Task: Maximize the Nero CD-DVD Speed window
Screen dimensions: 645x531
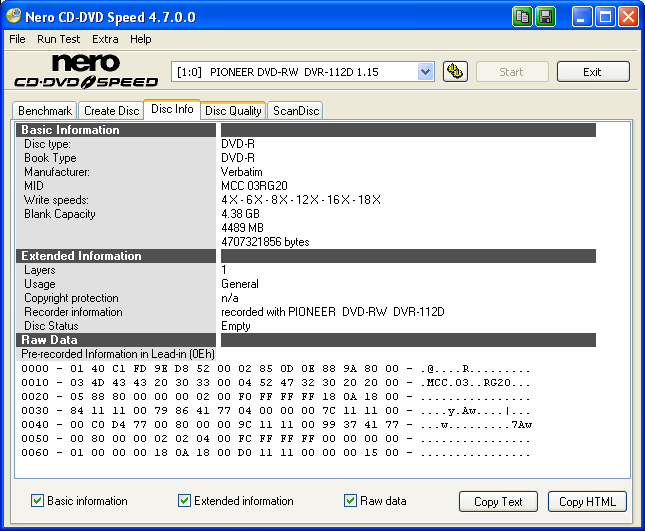Action: [605, 17]
